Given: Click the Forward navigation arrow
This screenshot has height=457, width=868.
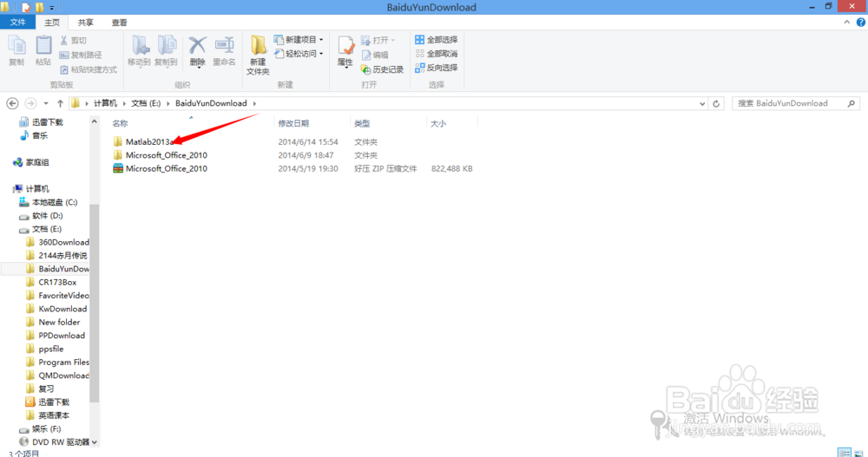Looking at the screenshot, I should 31,103.
